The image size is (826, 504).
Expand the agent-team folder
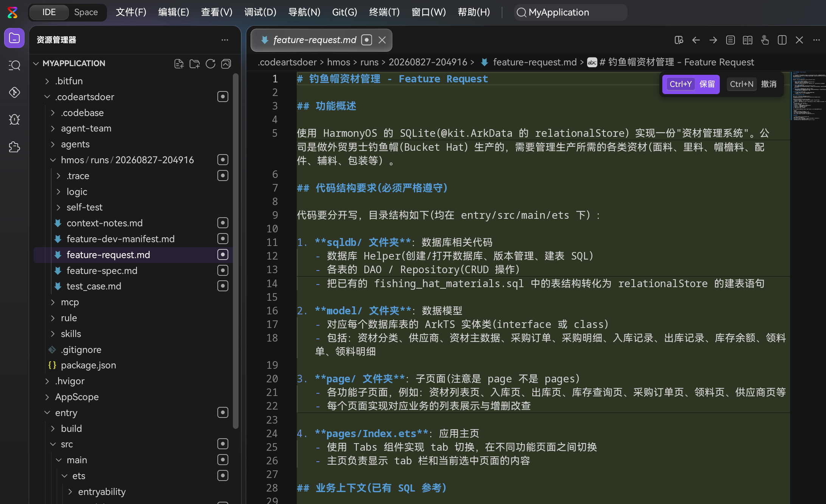53,128
